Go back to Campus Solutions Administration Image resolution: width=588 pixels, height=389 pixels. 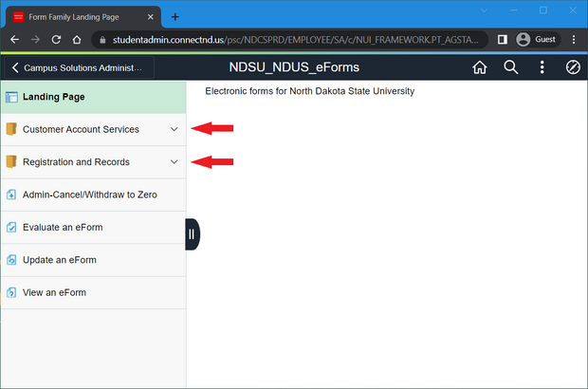click(78, 68)
